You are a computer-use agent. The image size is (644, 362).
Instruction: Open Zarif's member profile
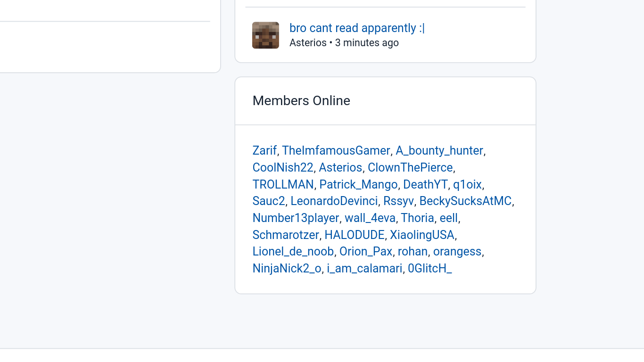(264, 150)
